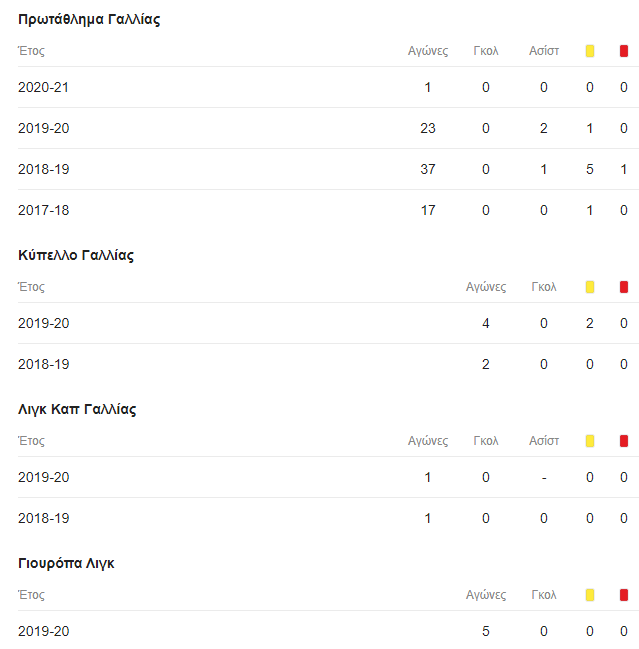Click the Έτος column header in Λιγκ Καπ Γαλλίας

31,441
